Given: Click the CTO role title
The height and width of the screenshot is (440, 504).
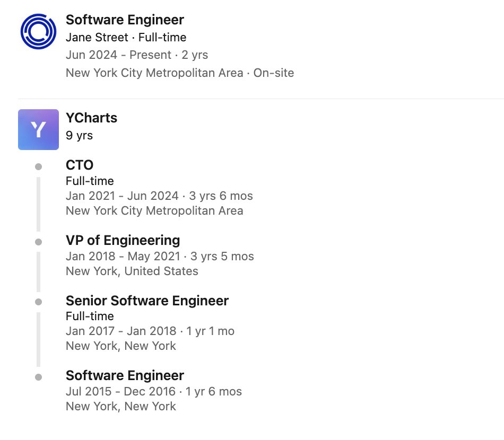Looking at the screenshot, I should [80, 165].
